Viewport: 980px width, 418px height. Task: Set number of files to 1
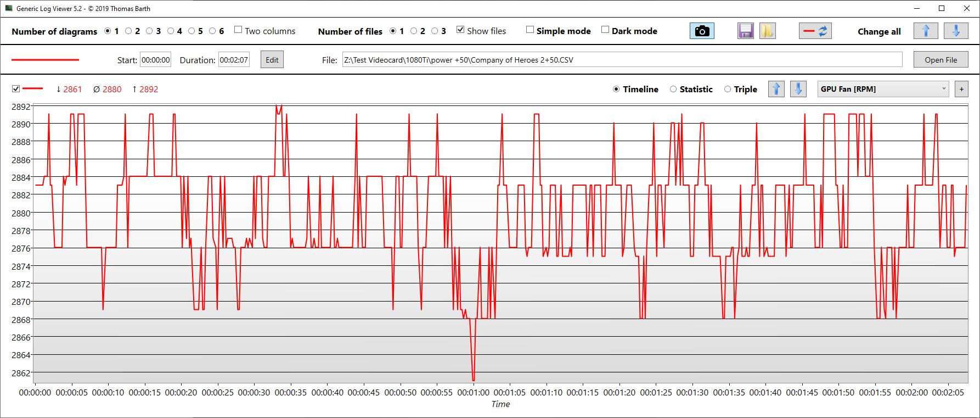(393, 31)
